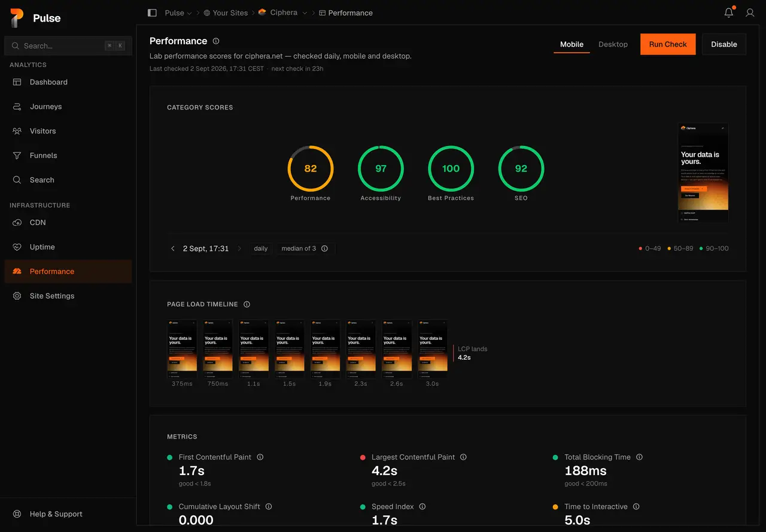
Task: Click the Site Settings gear icon
Action: tap(17, 296)
